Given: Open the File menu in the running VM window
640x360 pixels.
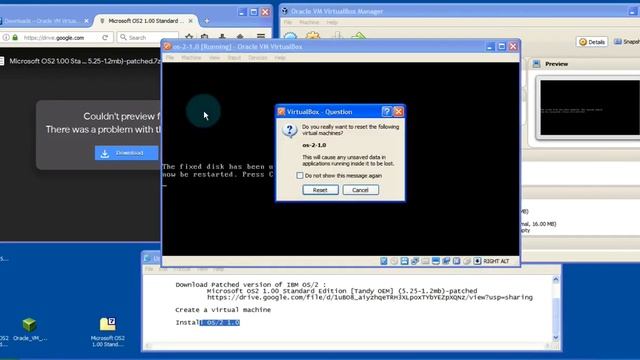Looking at the screenshot, I should 170,58.
